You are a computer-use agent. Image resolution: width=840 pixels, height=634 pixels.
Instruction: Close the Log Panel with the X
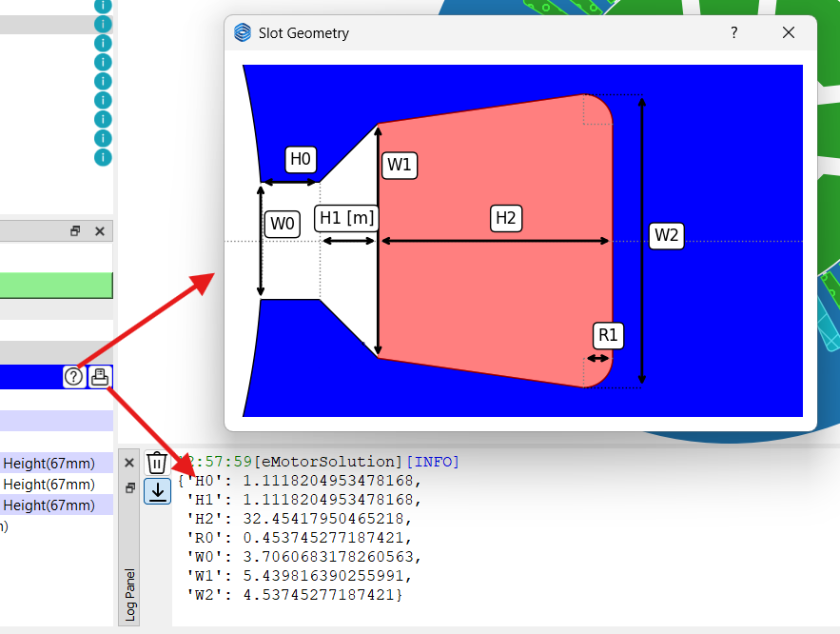click(x=129, y=463)
